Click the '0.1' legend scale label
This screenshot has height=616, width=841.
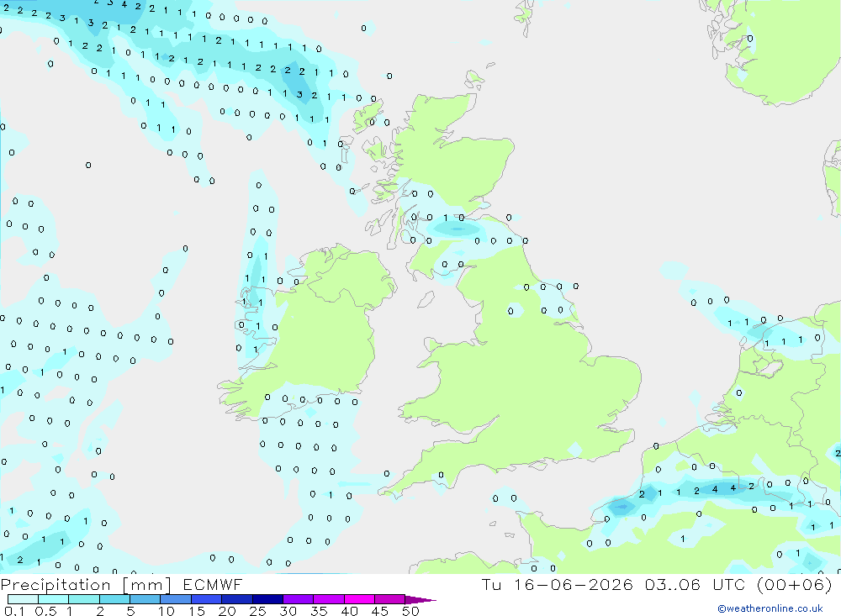14,611
